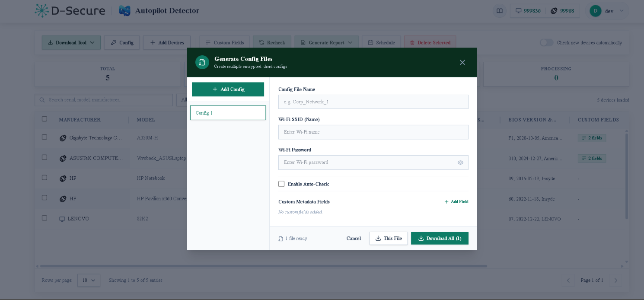Image resolution: width=644 pixels, height=300 pixels.
Task: Click the TOTAL 5 stat card
Action: point(108,74)
